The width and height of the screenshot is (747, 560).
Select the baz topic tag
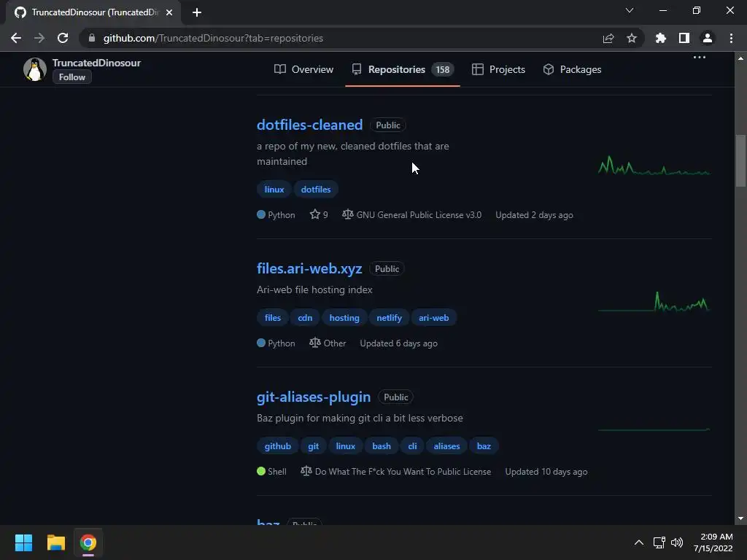pyautogui.click(x=484, y=446)
